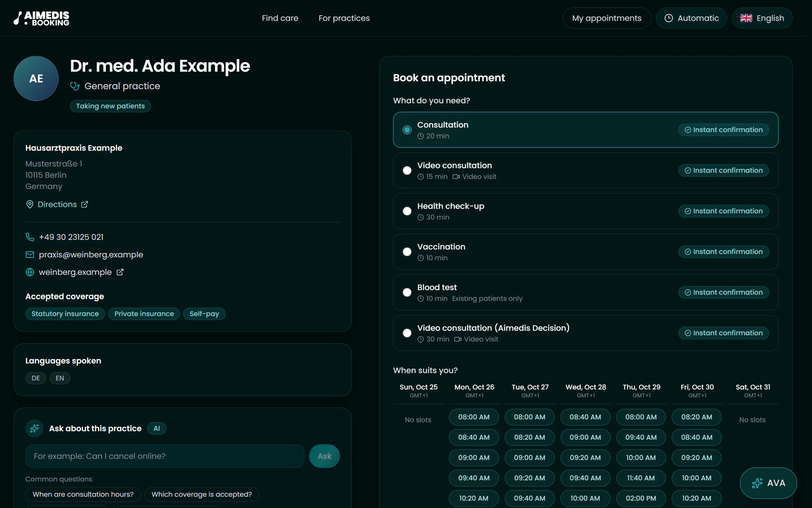Click the UK flag icon

pos(746,18)
